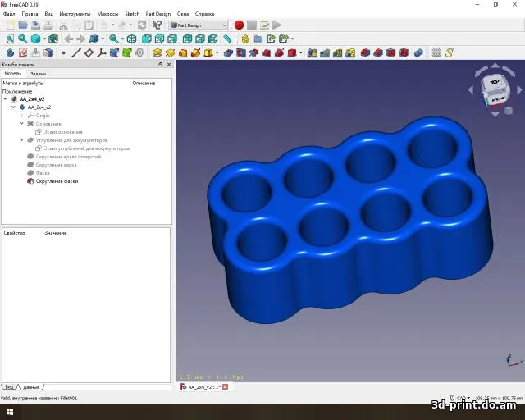This screenshot has height=420, width=525.
Task: Select the Фаска feature in tree
Action: point(43,173)
